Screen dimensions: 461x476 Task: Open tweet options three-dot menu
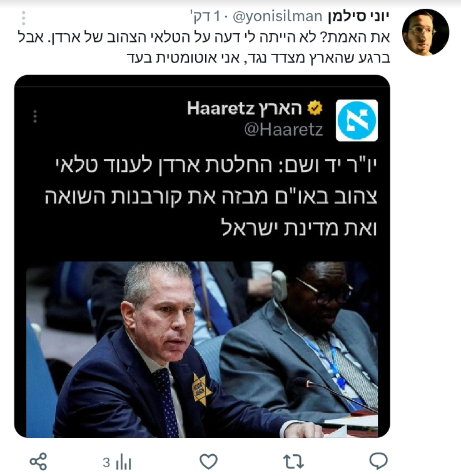(x=24, y=18)
